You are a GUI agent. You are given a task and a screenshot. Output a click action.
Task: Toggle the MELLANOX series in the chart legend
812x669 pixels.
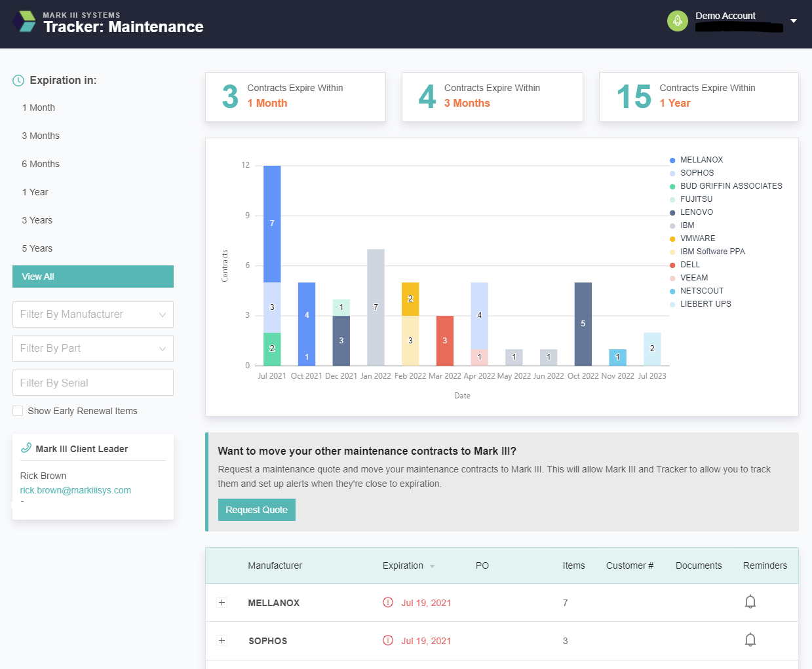click(x=701, y=159)
